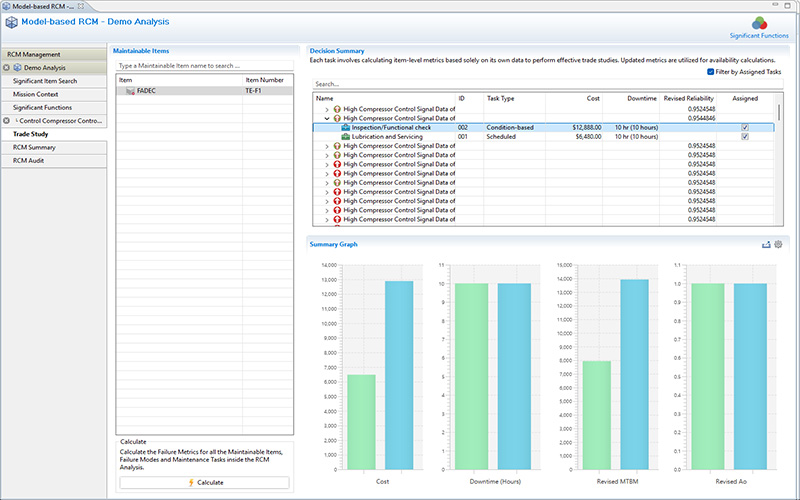Sort by the Cost column header

(574, 98)
